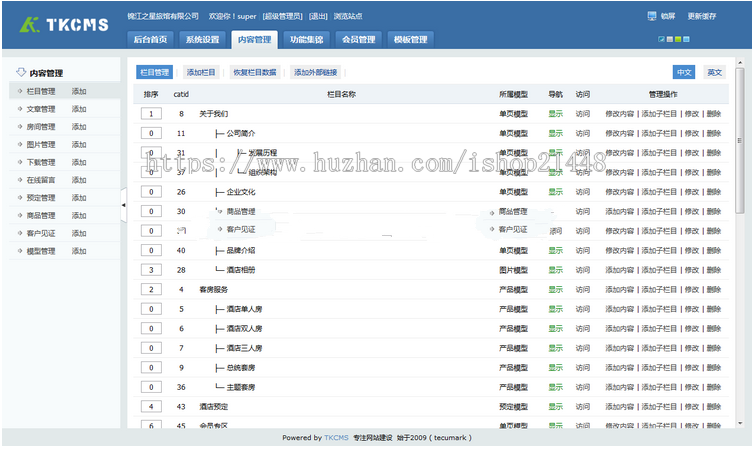The width and height of the screenshot is (752, 450).
Task: Click 添加 next to 客户见证 in sidebar
Action: click(79, 233)
